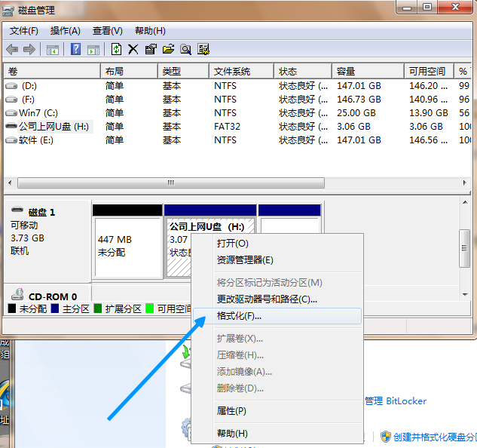Click the Refresh toolbar icon
Image resolution: width=477 pixels, height=448 pixels.
(116, 49)
